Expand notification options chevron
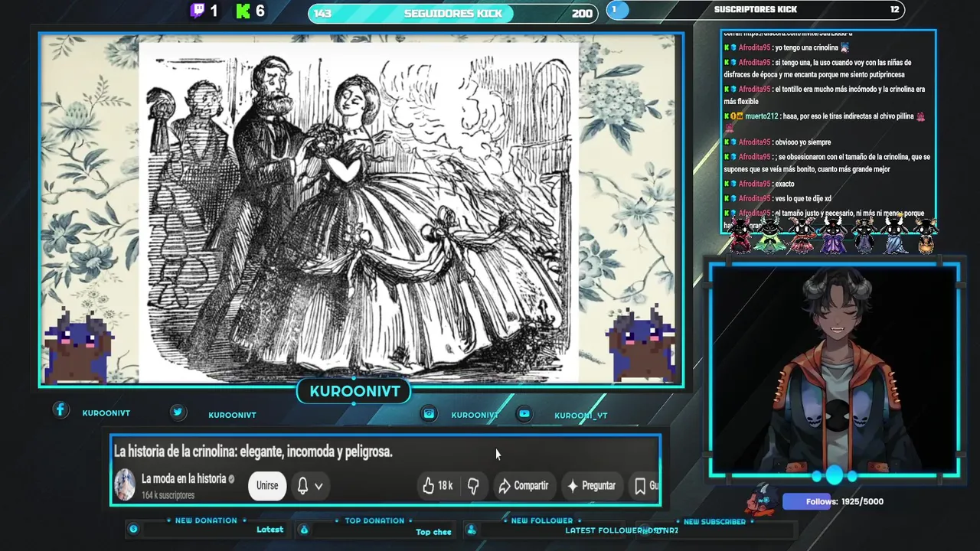Viewport: 980px width, 551px height. 318,486
